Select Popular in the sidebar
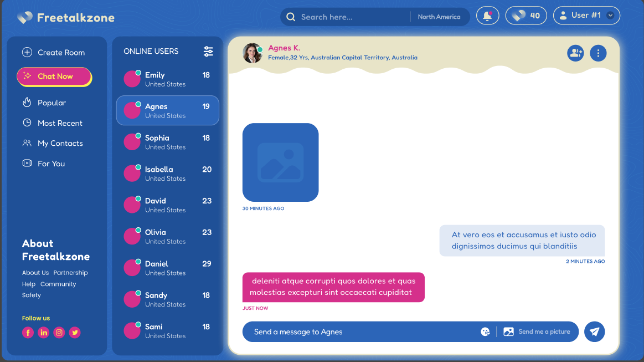The width and height of the screenshot is (644, 362). 51,103
